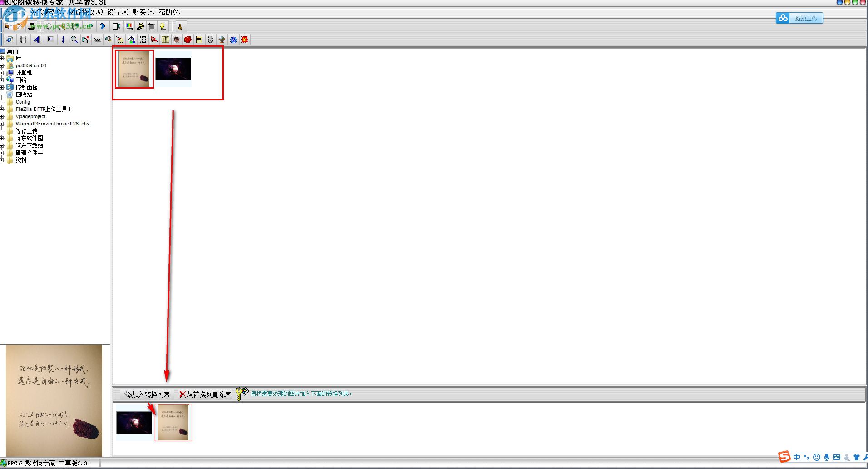This screenshot has height=469, width=868.
Task: Click the eyeglasses icon
Action: (x=97, y=40)
